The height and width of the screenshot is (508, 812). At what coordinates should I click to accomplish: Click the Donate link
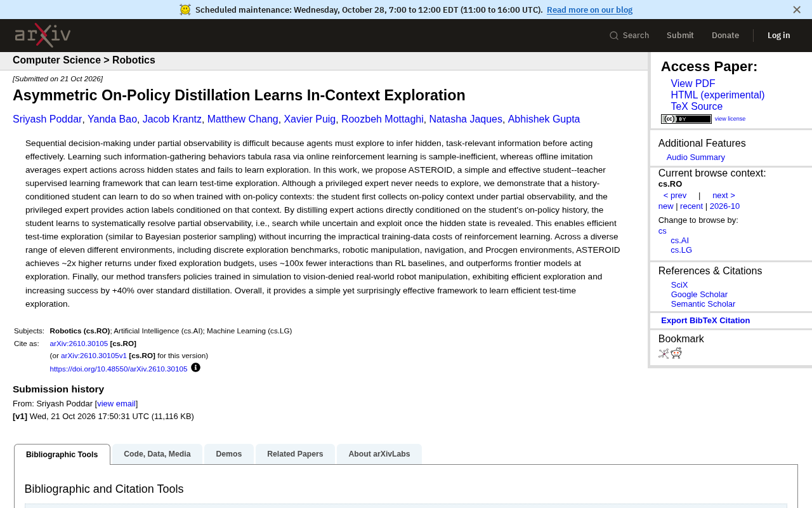point(725,36)
